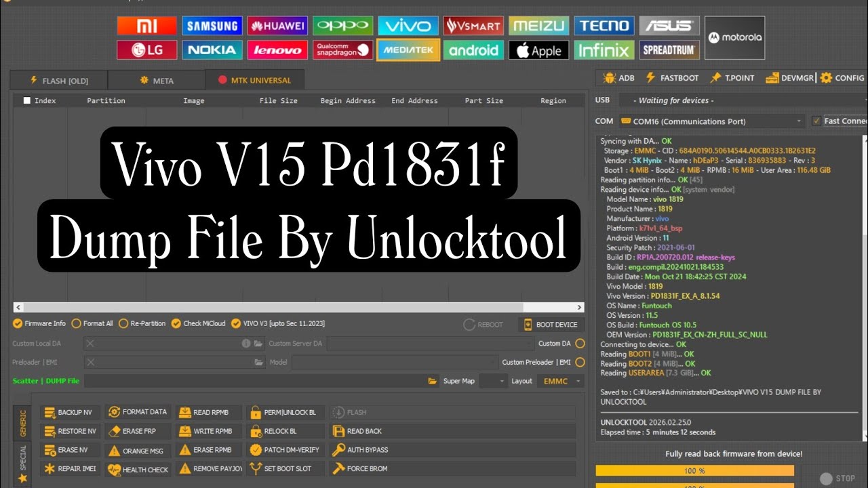Open the FASTBOOT tools
868x488 pixels.
(672, 78)
